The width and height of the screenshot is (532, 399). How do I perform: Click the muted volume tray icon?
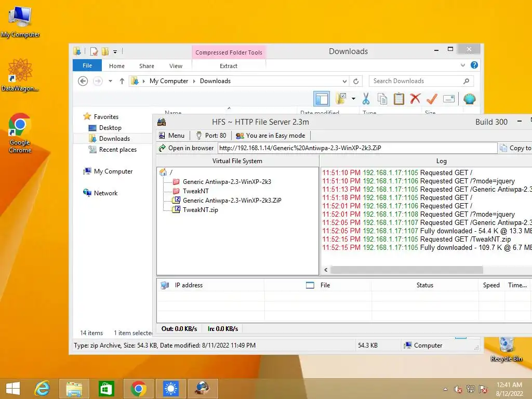click(458, 389)
